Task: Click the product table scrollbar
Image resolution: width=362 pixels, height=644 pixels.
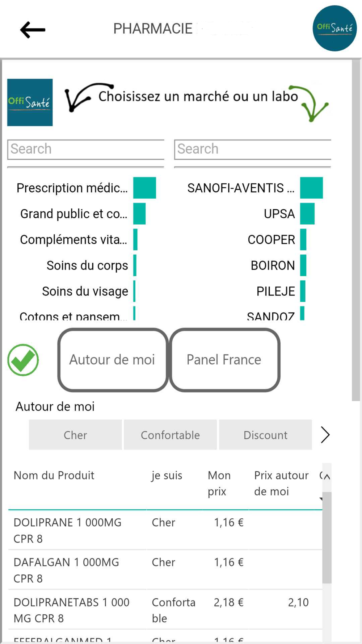Action: 327,536
